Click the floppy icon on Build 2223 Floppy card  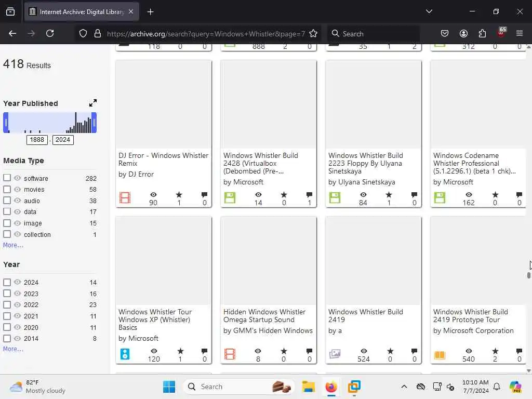[x=335, y=197]
